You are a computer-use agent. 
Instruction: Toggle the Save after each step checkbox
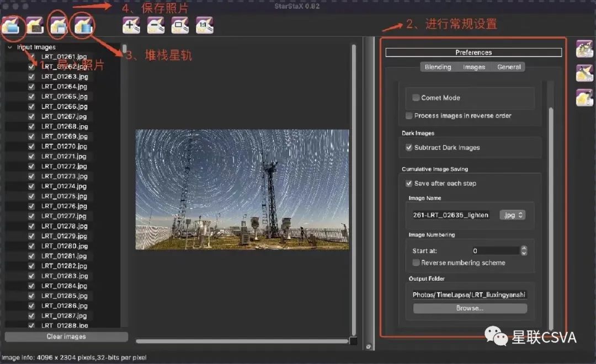point(409,183)
